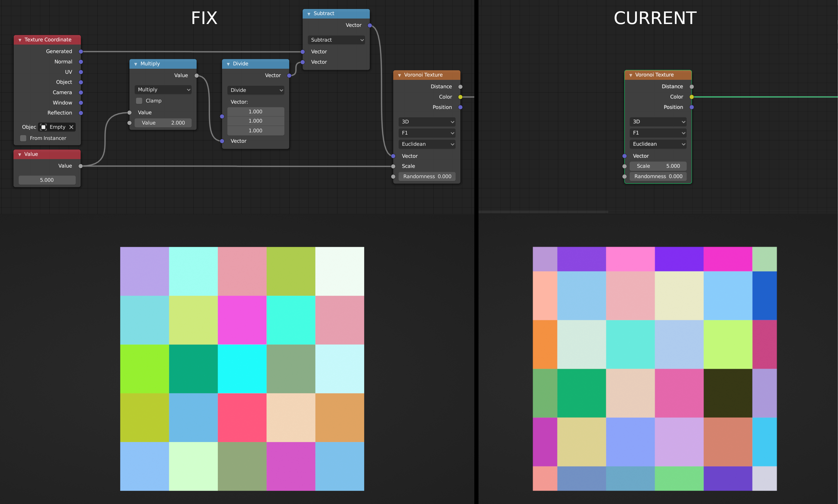
Task: Collapse the Value node
Action: [x=20, y=154]
